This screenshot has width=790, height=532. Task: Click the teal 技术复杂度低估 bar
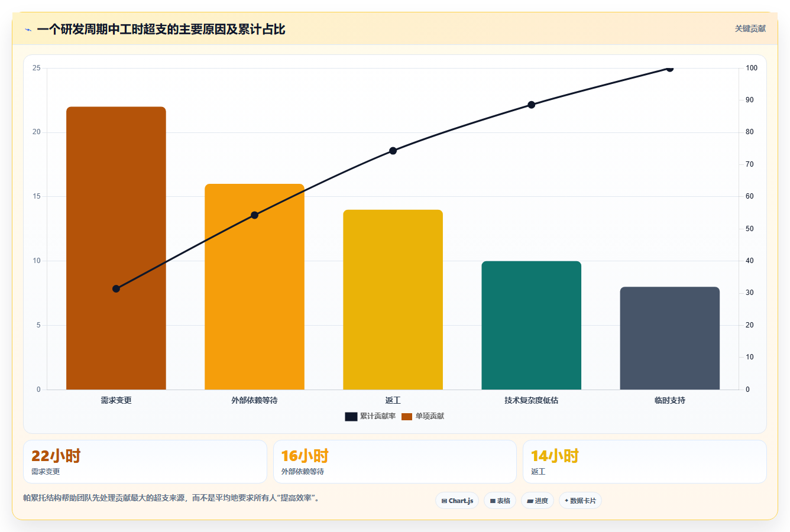531,325
